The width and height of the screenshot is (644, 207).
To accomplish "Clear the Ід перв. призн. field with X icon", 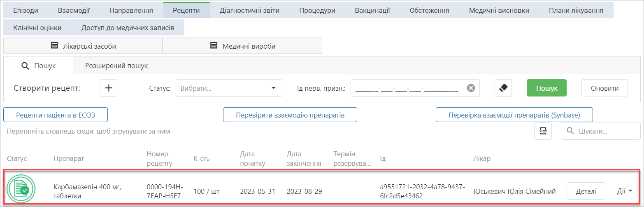I will coord(471,88).
